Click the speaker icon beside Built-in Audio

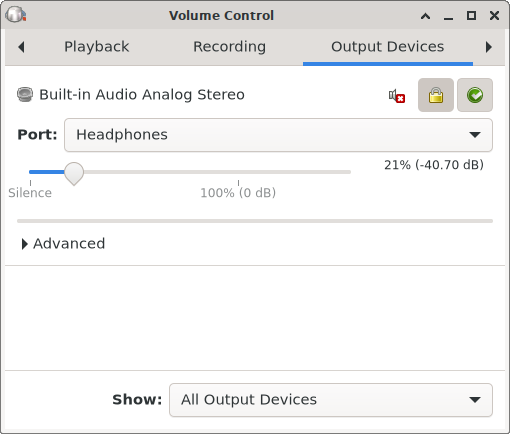25,95
